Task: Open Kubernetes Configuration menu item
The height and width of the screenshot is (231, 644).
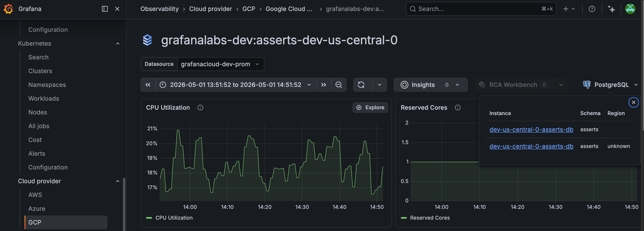Action: coord(48,167)
